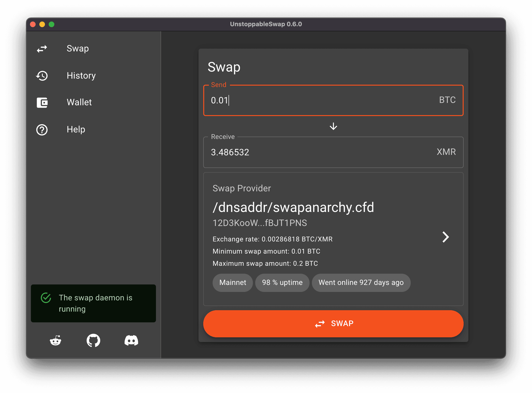Close window with red traffic light button
The height and width of the screenshot is (393, 532).
click(x=33, y=24)
